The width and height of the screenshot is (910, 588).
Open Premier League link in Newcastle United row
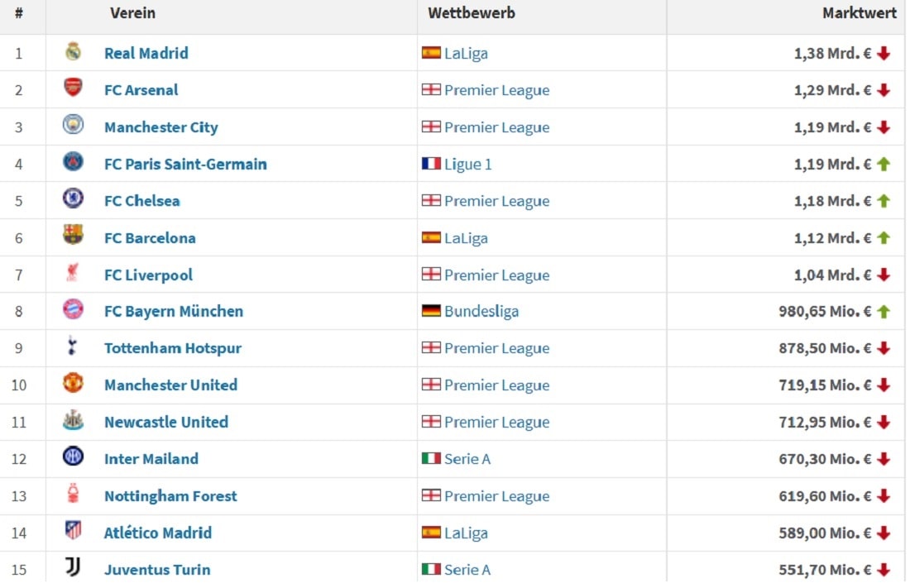[496, 422]
